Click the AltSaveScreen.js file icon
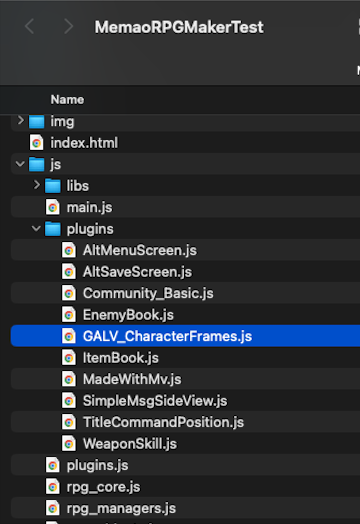Screen dimensions: 360x524 pyautogui.click(x=69, y=272)
